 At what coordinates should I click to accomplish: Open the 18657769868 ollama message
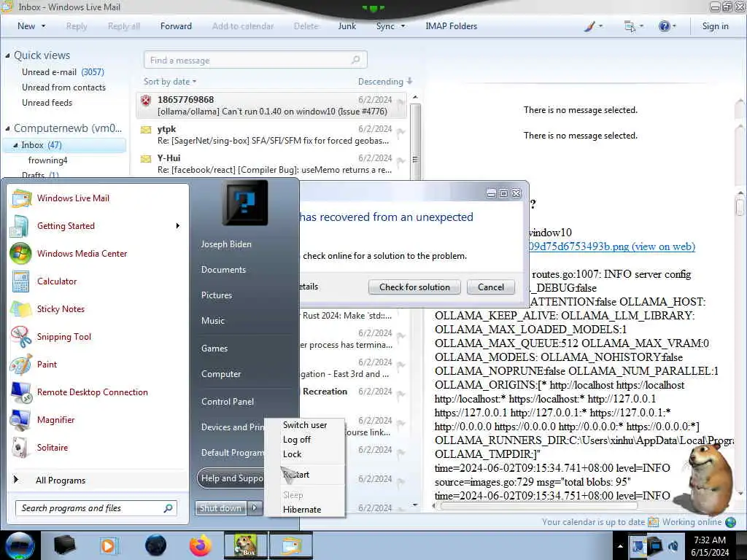coord(271,105)
